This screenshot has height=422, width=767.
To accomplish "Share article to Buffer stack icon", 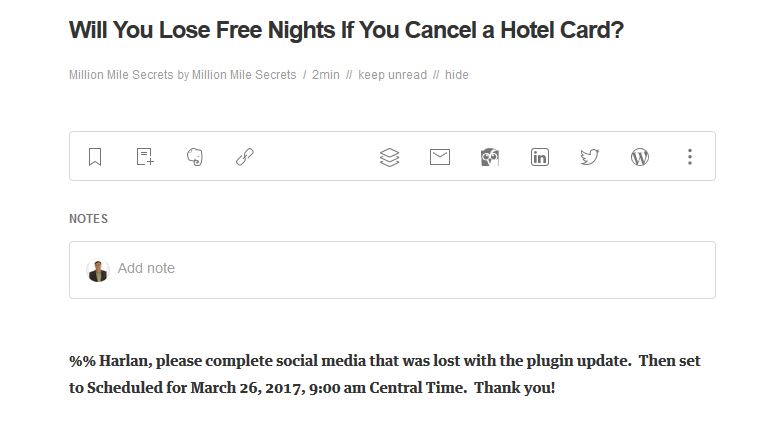I will click(x=389, y=157).
